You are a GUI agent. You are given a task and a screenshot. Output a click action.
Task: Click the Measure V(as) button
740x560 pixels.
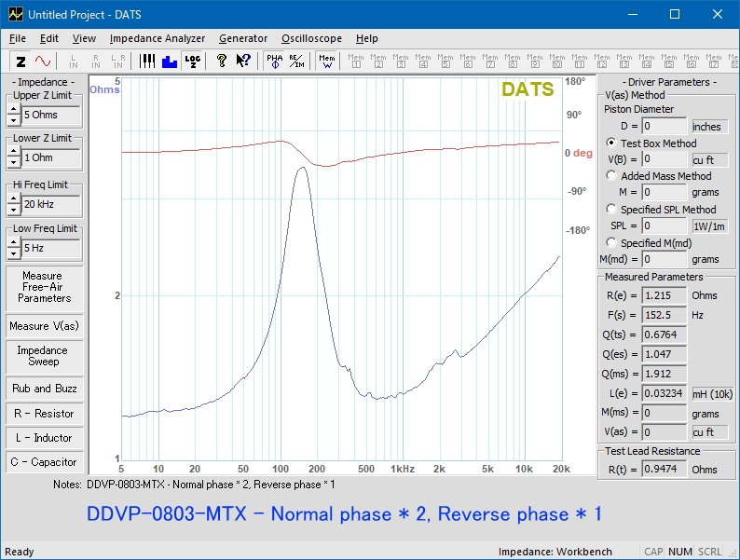(x=45, y=326)
